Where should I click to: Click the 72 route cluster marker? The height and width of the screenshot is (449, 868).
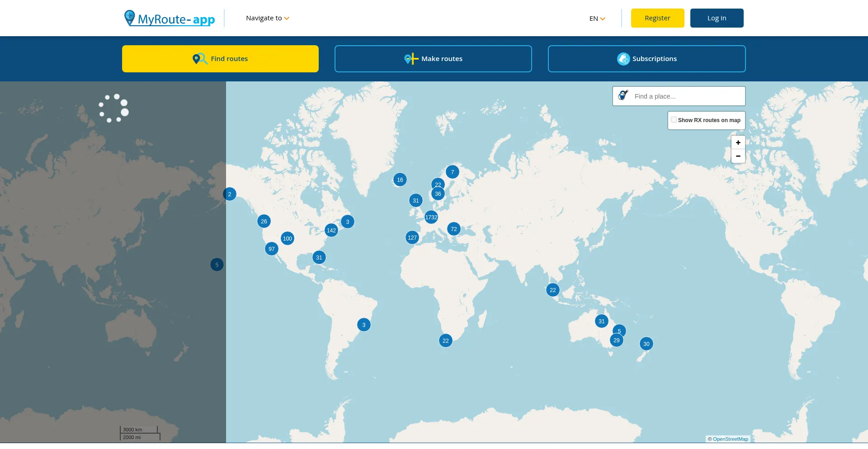(x=454, y=229)
